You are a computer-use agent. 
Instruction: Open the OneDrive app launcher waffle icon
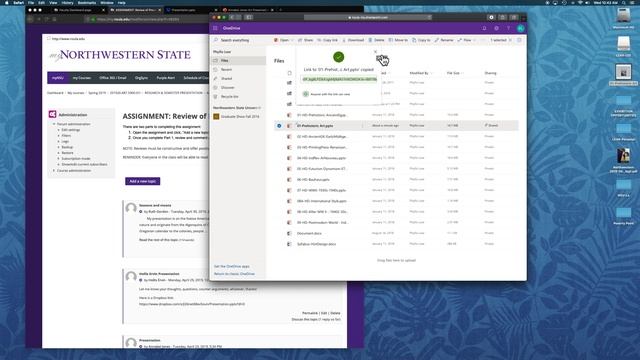pos(216,28)
